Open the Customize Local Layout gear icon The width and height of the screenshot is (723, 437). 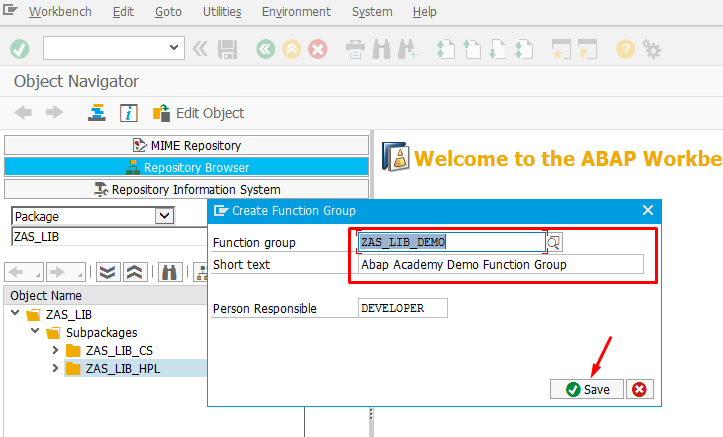click(x=652, y=49)
